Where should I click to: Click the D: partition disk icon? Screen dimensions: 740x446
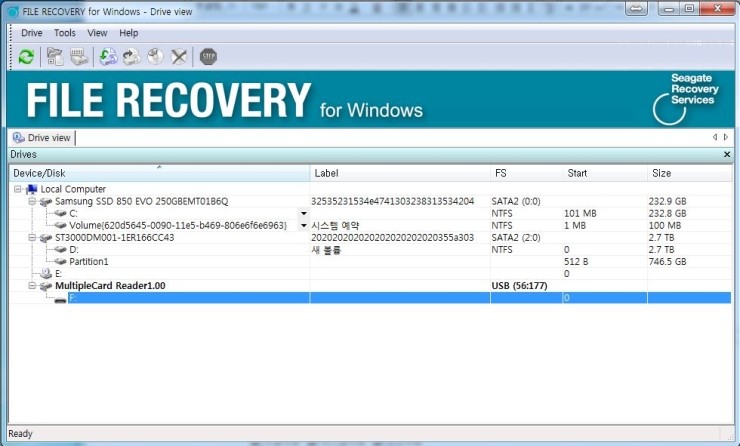tap(60, 250)
